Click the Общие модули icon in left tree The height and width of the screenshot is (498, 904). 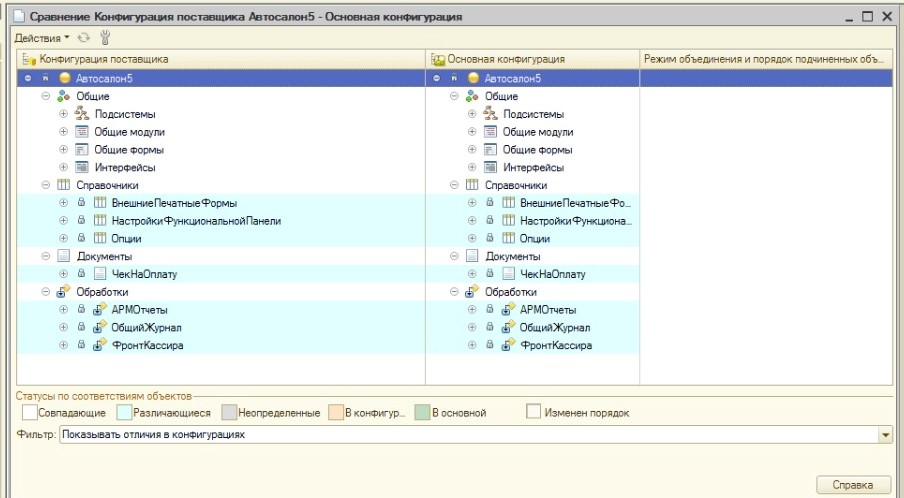point(83,132)
